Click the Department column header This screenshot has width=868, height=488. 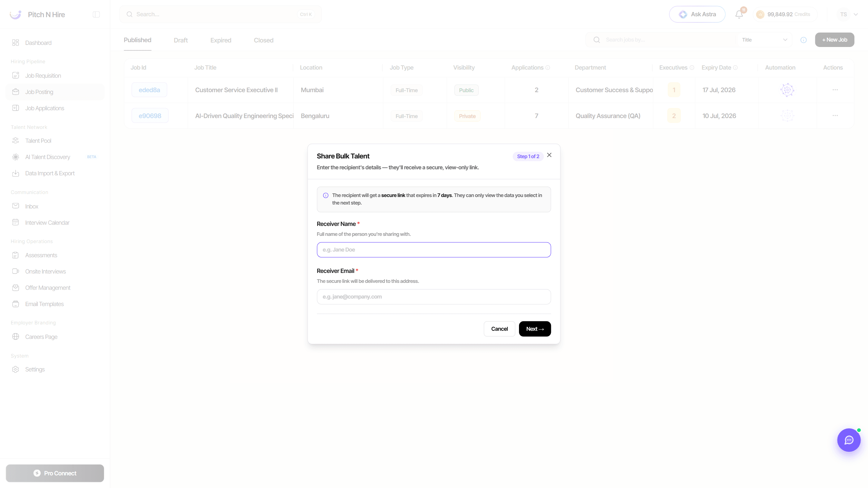[590, 68]
